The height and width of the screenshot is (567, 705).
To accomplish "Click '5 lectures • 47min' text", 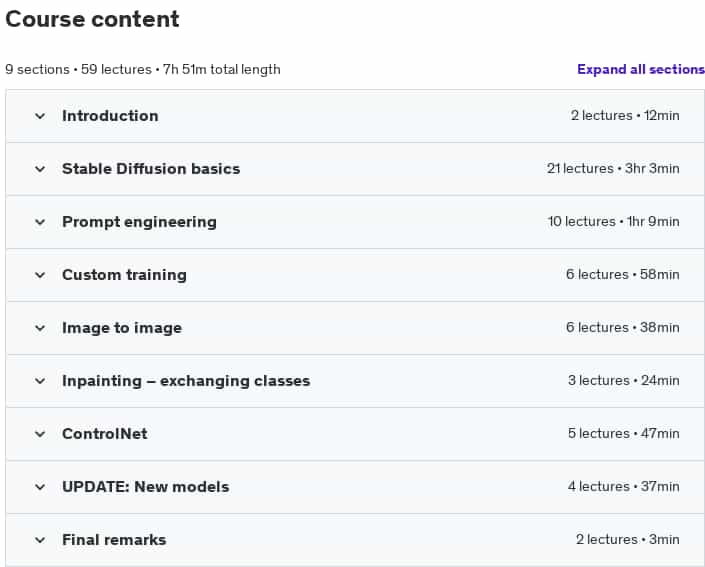I will tap(624, 434).
